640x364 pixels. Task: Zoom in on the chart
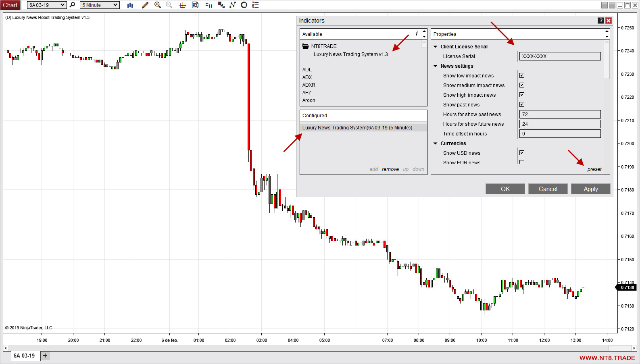[x=158, y=5]
